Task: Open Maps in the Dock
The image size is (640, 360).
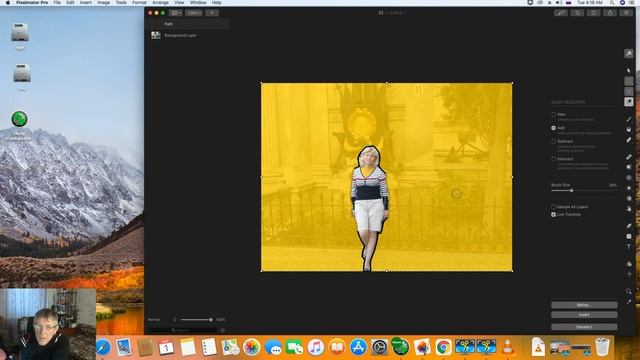Action: point(230,347)
